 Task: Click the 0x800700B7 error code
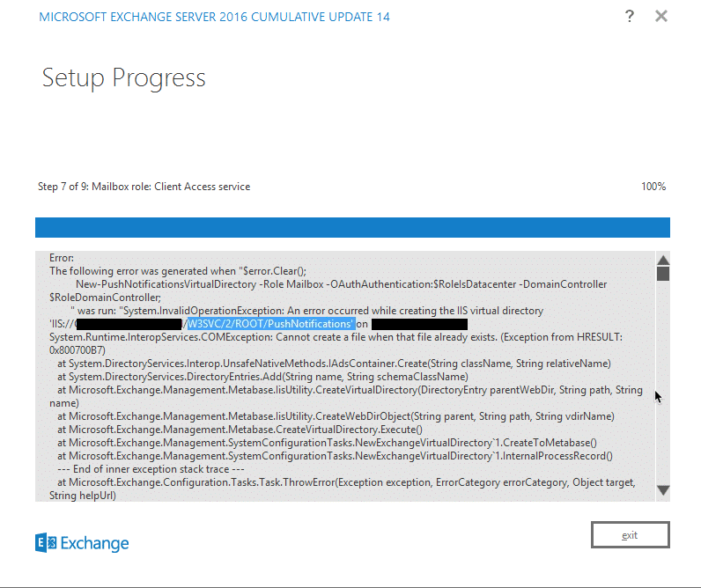pos(77,350)
